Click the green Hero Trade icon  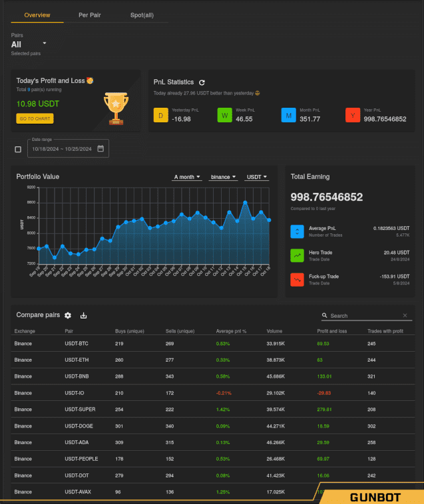point(298,255)
